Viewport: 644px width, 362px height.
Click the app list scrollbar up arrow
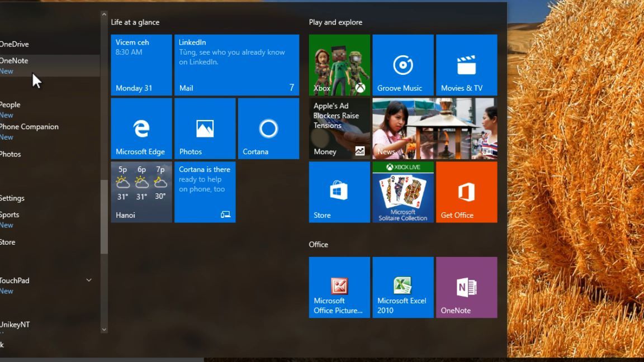(104, 15)
